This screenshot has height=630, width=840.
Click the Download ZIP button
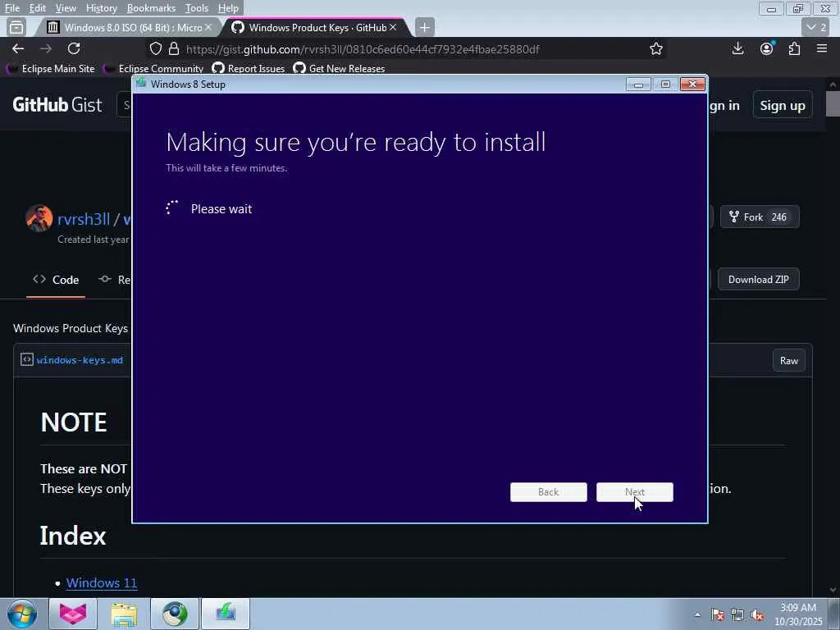point(758,279)
